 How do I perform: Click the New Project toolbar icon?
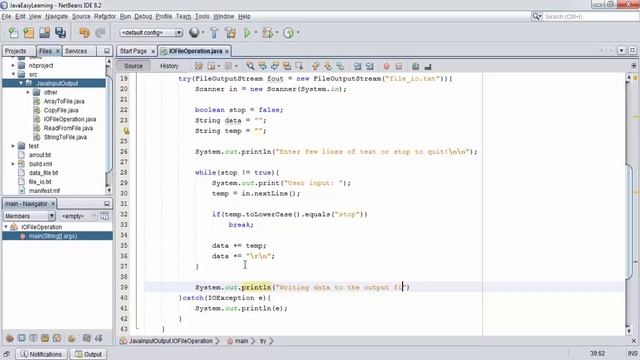click(29, 33)
